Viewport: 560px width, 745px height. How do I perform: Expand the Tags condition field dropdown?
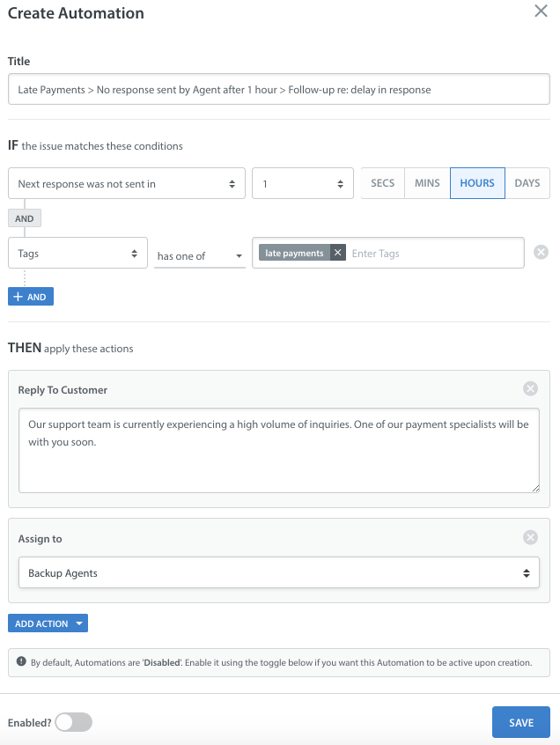(x=77, y=254)
